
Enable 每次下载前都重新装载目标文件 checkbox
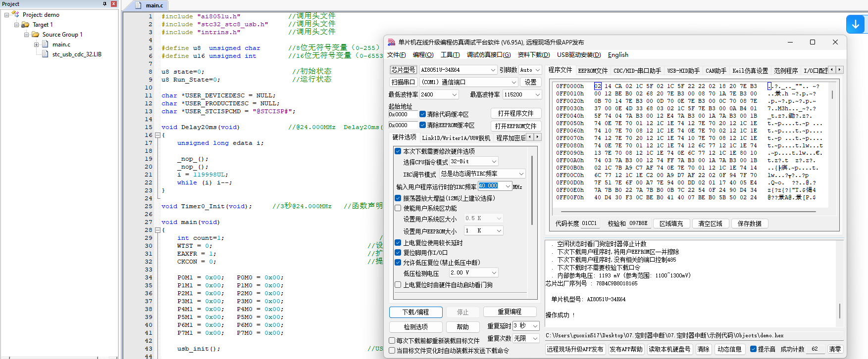click(x=392, y=341)
